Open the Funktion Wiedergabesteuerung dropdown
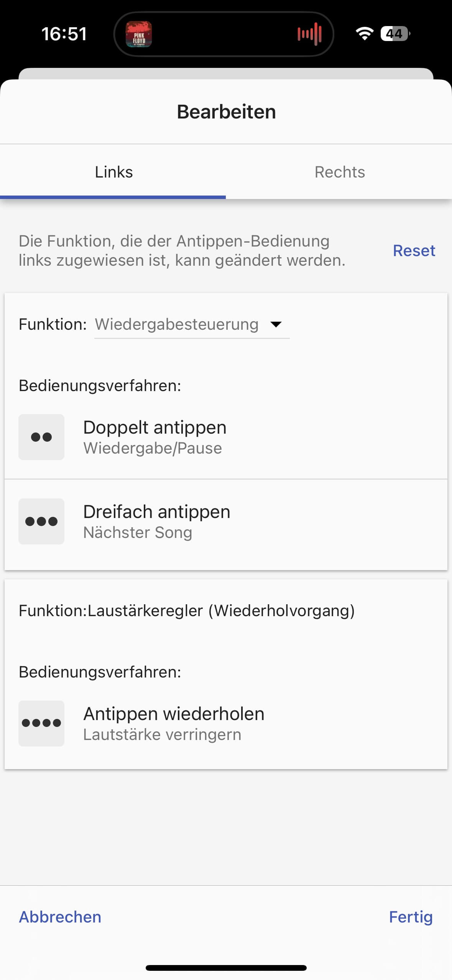The image size is (452, 980). [177, 325]
